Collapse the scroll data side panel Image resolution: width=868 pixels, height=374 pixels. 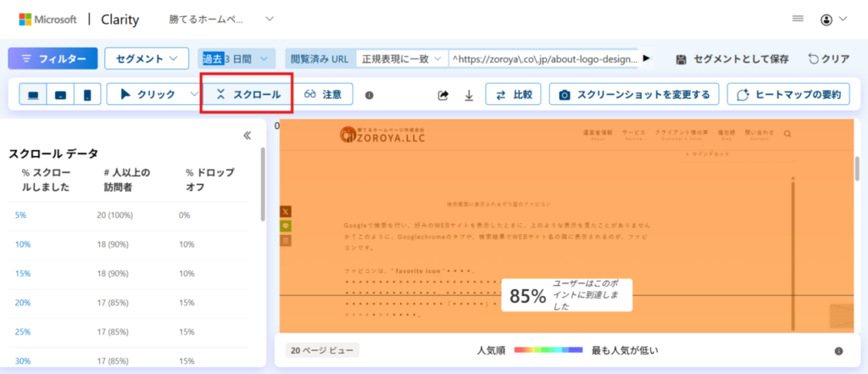248,135
